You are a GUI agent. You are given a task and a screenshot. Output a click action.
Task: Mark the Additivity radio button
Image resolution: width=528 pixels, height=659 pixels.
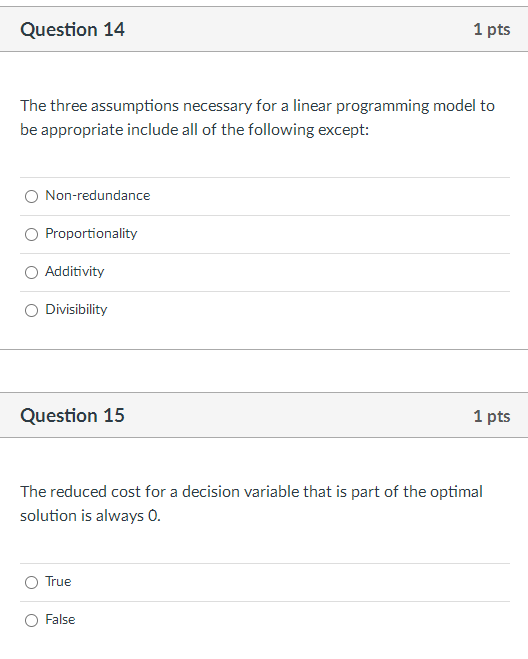[31, 272]
